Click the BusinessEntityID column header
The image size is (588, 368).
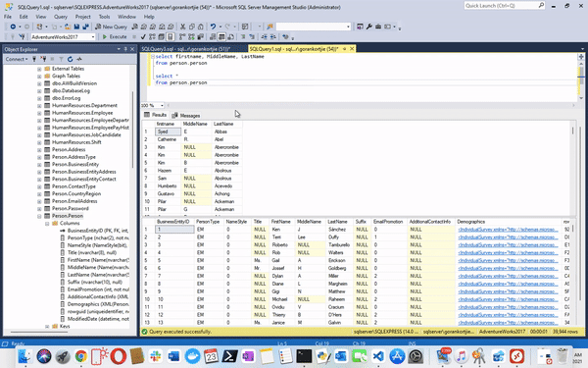tap(174, 222)
